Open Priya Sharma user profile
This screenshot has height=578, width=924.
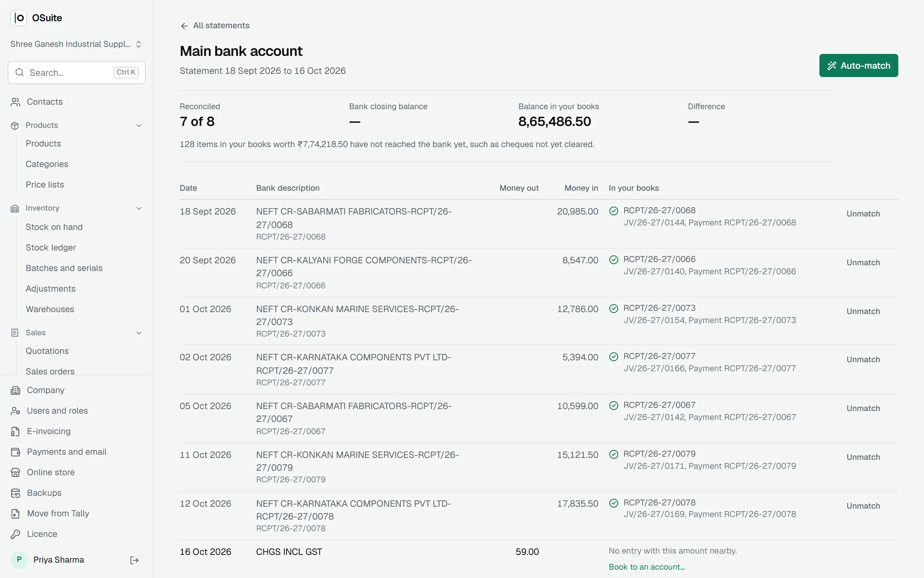[x=58, y=560]
